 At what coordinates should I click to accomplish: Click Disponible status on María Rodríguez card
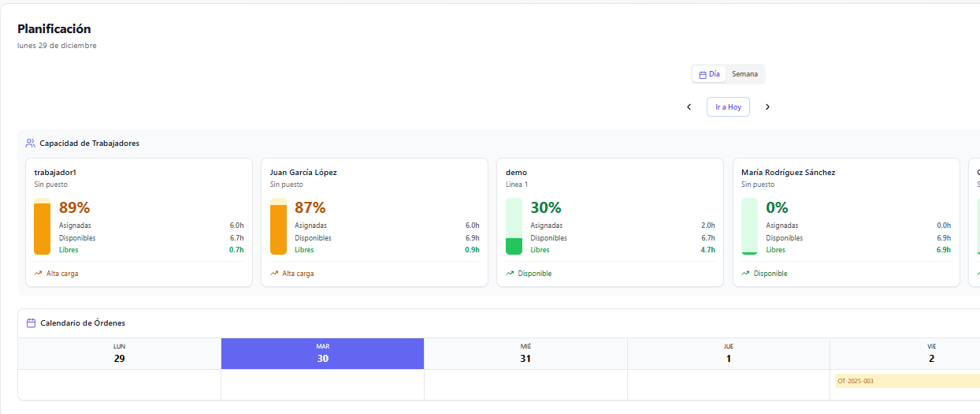(770, 274)
